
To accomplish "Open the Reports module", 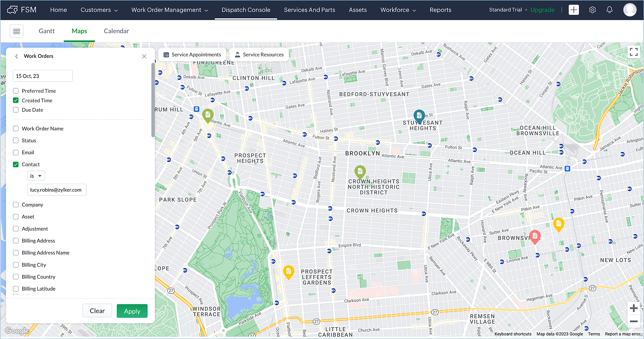I will (440, 10).
